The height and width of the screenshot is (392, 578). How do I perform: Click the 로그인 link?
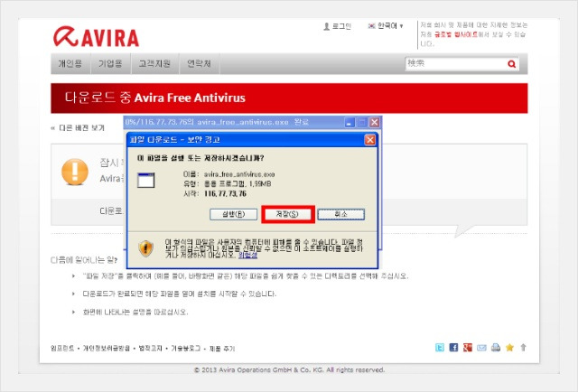(x=341, y=26)
